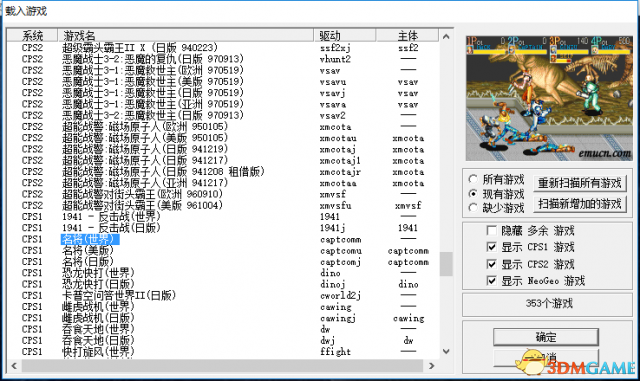Click the scroll up arrow of the game list
The height and width of the screenshot is (381, 640).
coord(446,37)
